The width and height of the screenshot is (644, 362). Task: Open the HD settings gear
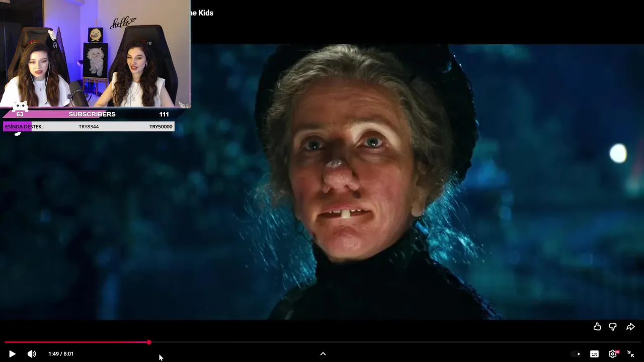tap(613, 354)
